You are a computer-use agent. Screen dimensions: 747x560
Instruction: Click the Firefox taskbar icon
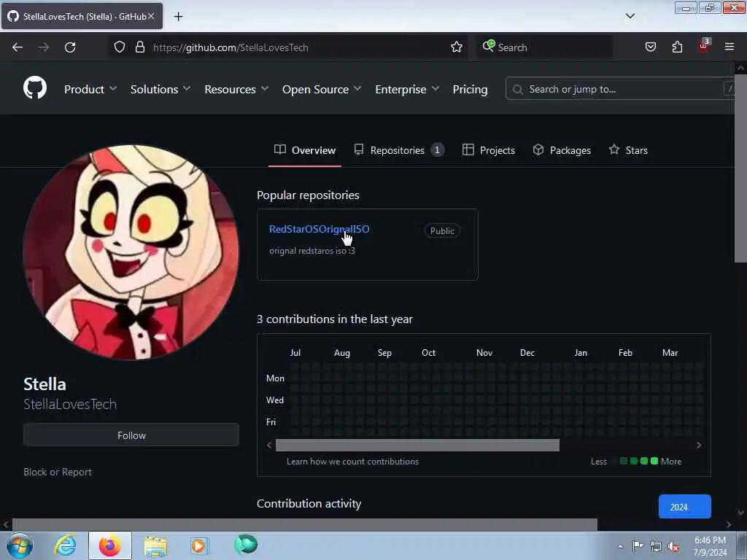[110, 545]
